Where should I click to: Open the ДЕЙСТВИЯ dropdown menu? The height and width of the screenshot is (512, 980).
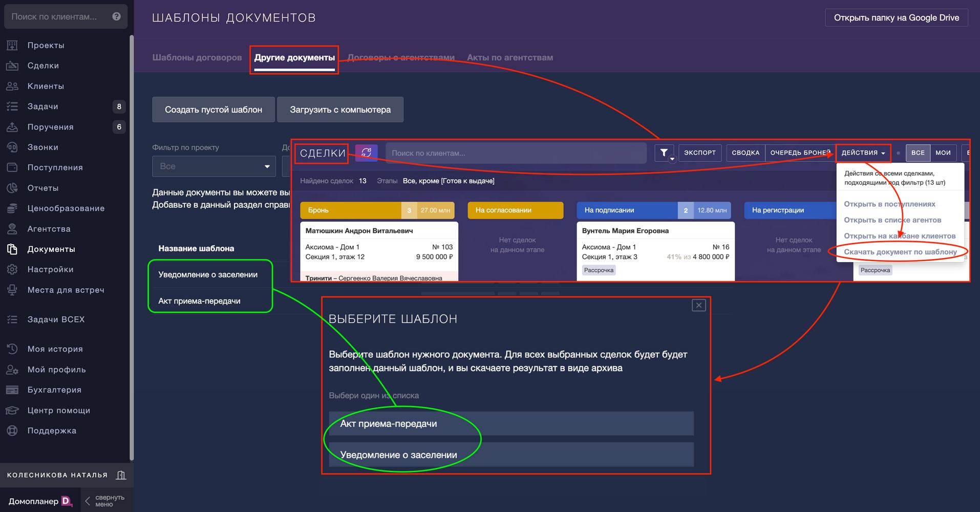(x=863, y=153)
